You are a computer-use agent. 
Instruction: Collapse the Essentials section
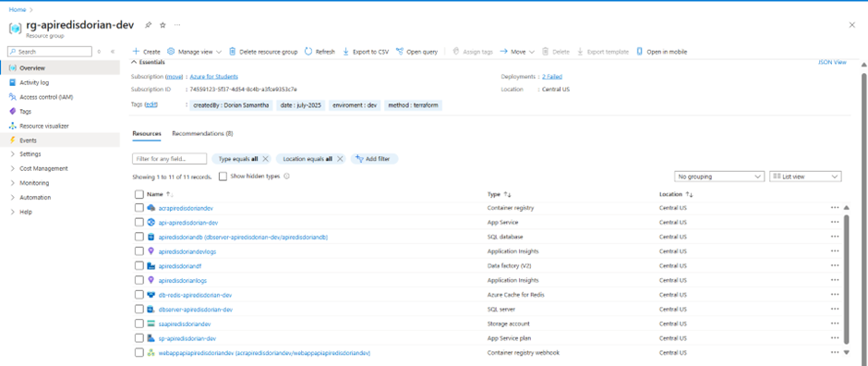point(148,62)
